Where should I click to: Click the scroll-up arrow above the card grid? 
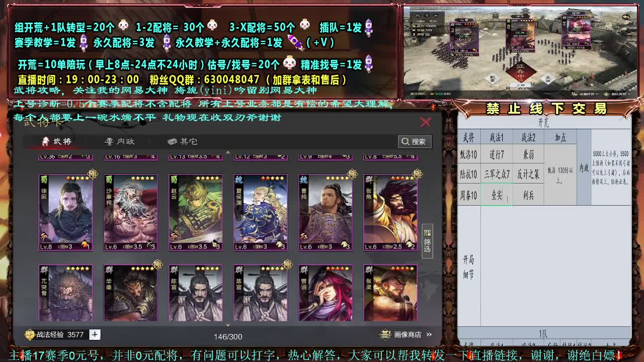(227, 152)
